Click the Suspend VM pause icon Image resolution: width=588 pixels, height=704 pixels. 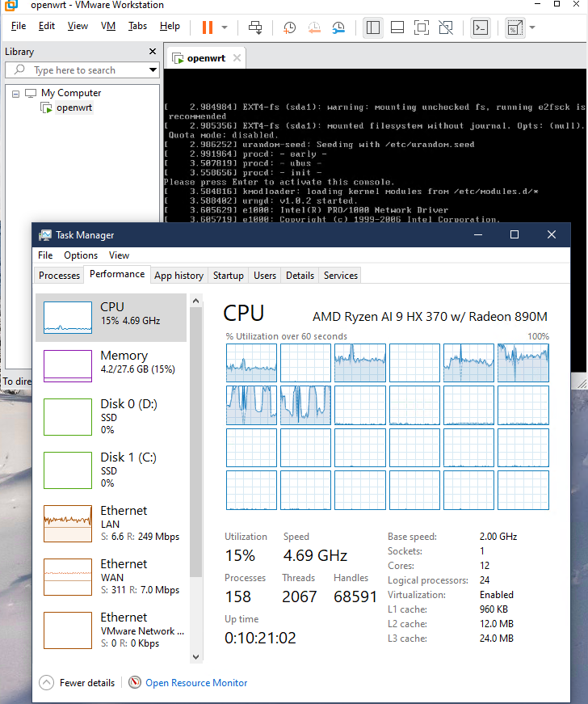tap(208, 27)
